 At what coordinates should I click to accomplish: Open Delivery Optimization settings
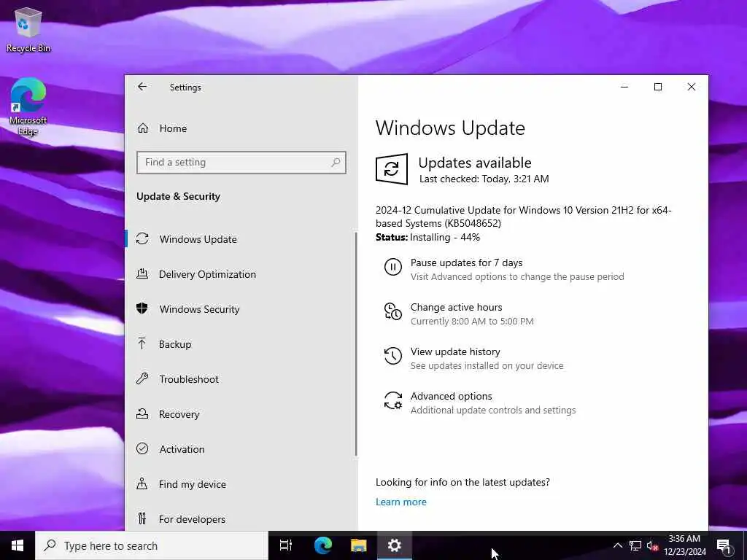241,274
